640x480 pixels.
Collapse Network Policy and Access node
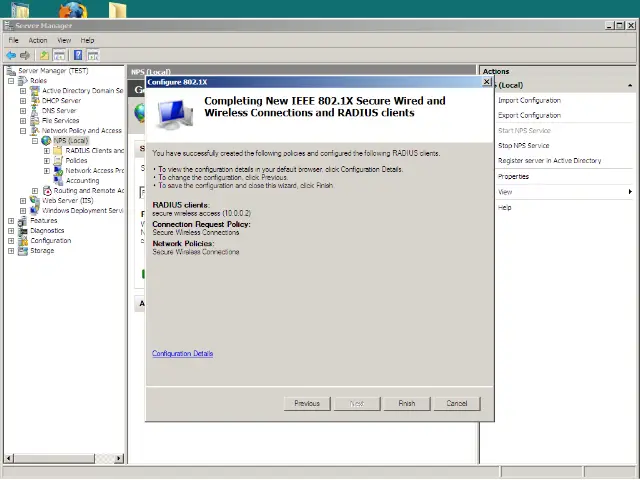(23, 131)
